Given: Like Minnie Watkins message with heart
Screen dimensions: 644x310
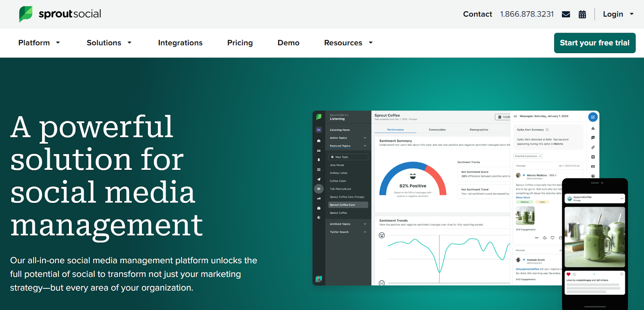Looking at the screenshot, I should pos(553,238).
